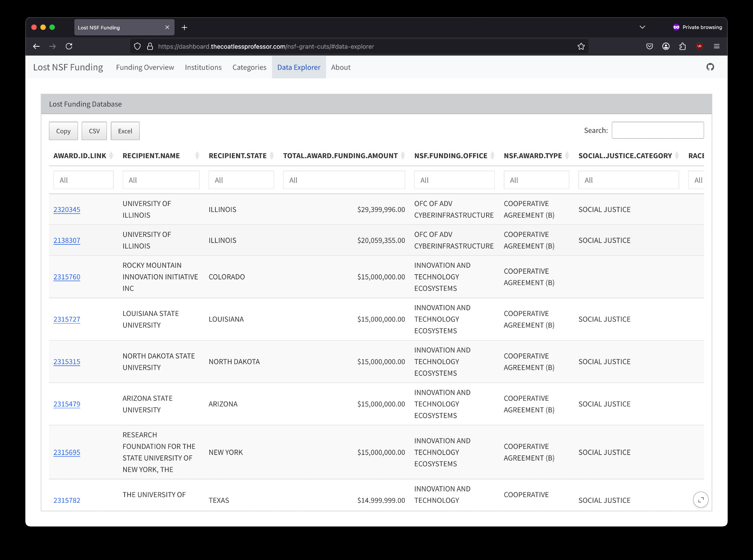Image resolution: width=753 pixels, height=560 pixels.
Task: Open the Firefox hamburger menu
Action: (716, 46)
